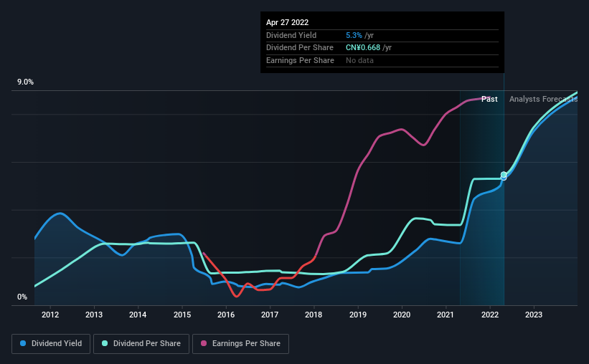This screenshot has height=364, width=589.
Task: Select the 2012 x-axis year label
Action: [x=50, y=315]
